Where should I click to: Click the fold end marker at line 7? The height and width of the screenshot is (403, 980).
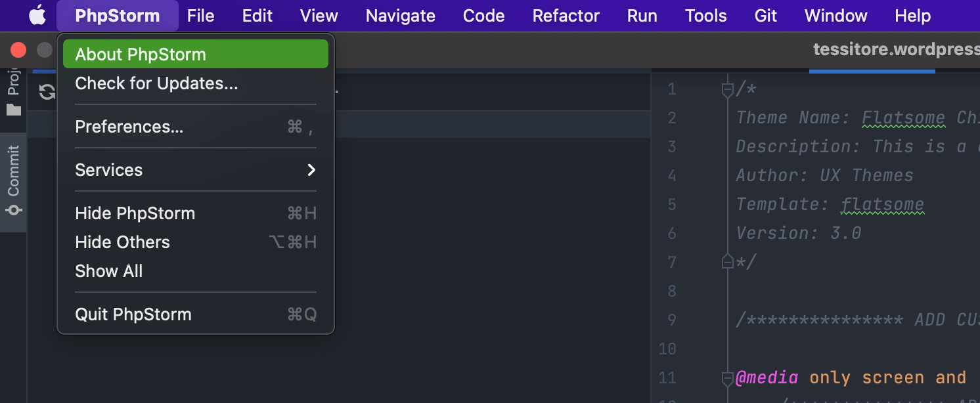click(727, 263)
